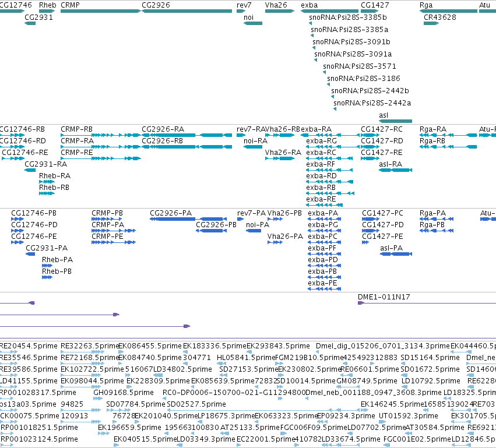Click snoRNA:Psi28S-2442b label

pos(370,91)
